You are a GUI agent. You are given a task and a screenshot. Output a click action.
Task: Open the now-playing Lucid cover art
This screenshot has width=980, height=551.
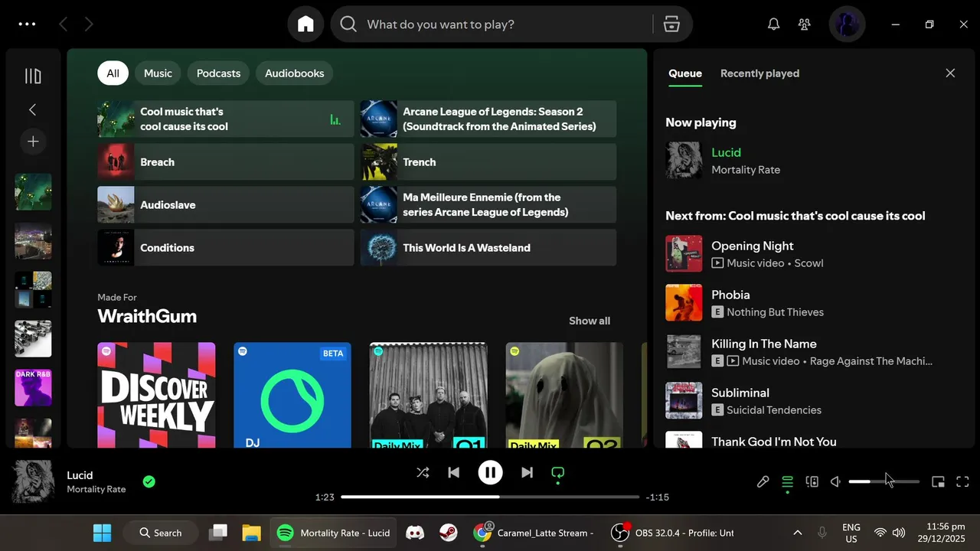[33, 481]
